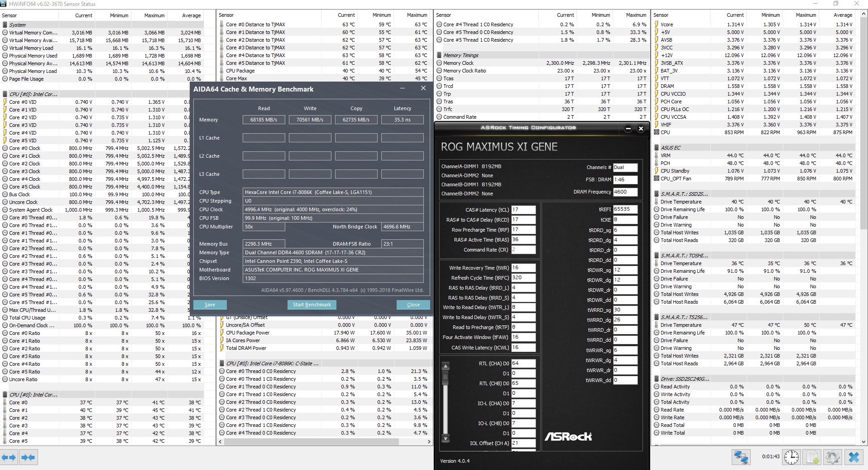The height and width of the screenshot is (470, 868).
Task: Click the Memory Timings group icon
Action: click(439, 55)
